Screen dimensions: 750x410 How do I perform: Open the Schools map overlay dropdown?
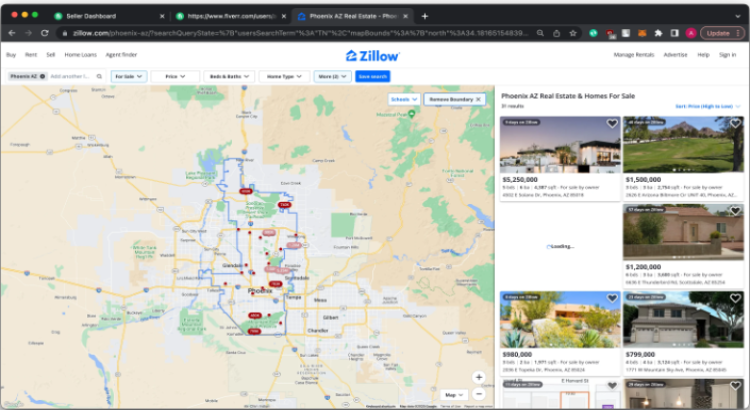[404, 99]
